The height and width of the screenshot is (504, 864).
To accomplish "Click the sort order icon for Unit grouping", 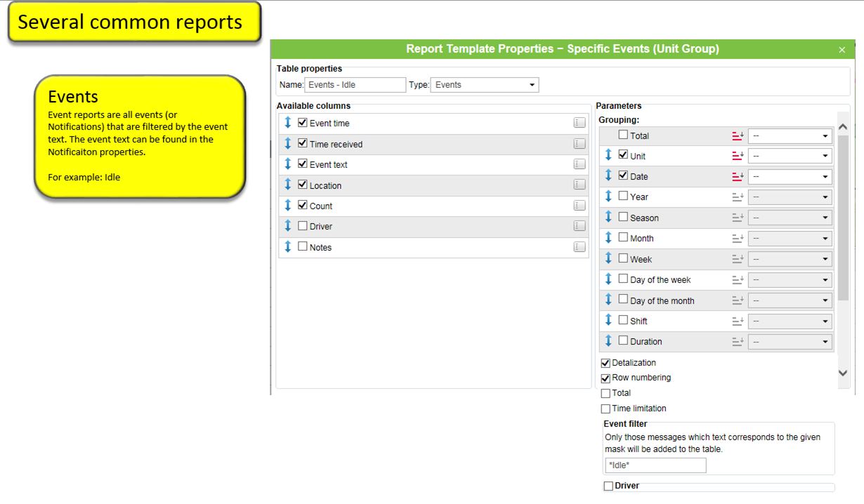I will 737,156.
